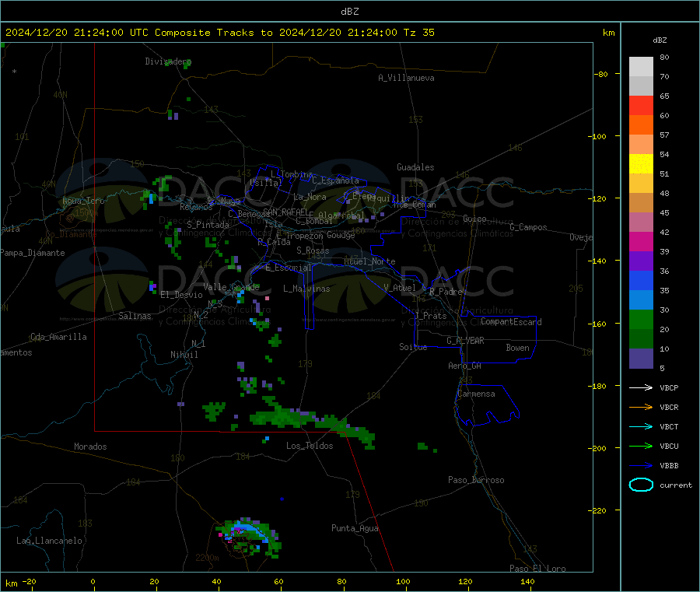Click the SAN_RAFAEL map label

[285, 212]
